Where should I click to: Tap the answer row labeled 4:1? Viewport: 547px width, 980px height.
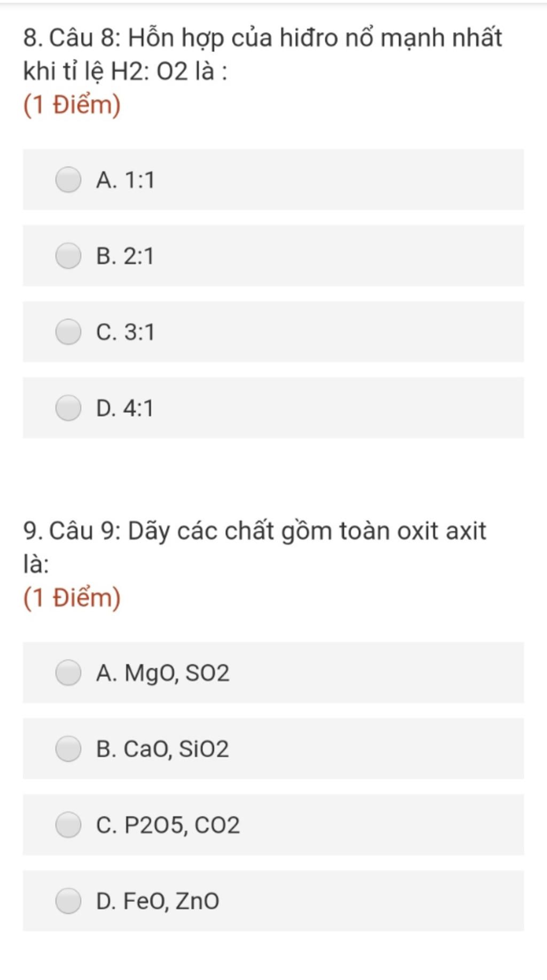click(x=273, y=408)
